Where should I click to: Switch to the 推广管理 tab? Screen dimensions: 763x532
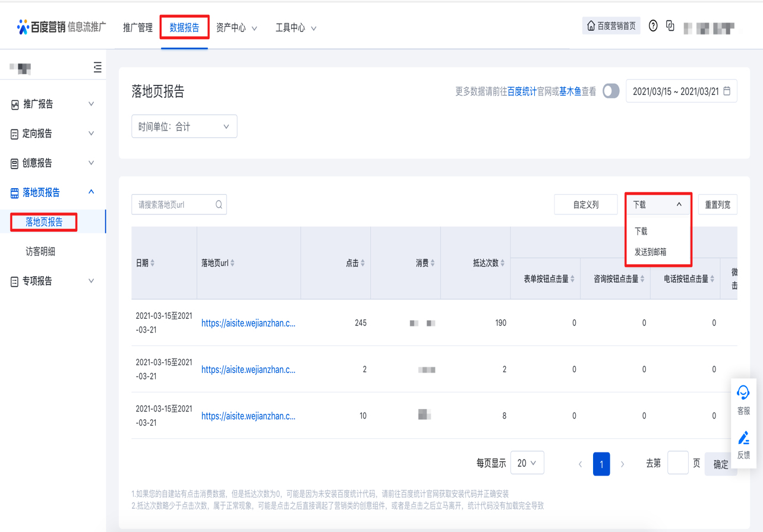[138, 28]
